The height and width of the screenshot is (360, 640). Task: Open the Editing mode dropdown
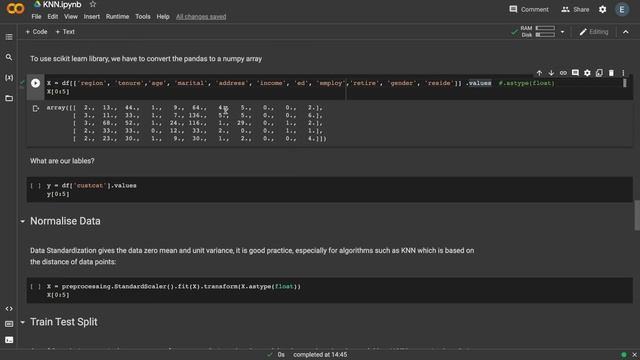click(x=593, y=32)
